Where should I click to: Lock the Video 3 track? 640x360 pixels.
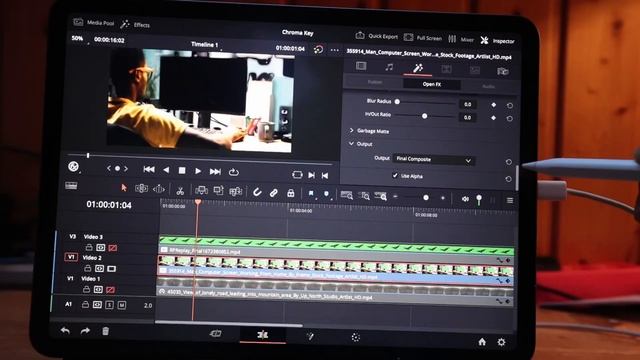click(x=89, y=247)
